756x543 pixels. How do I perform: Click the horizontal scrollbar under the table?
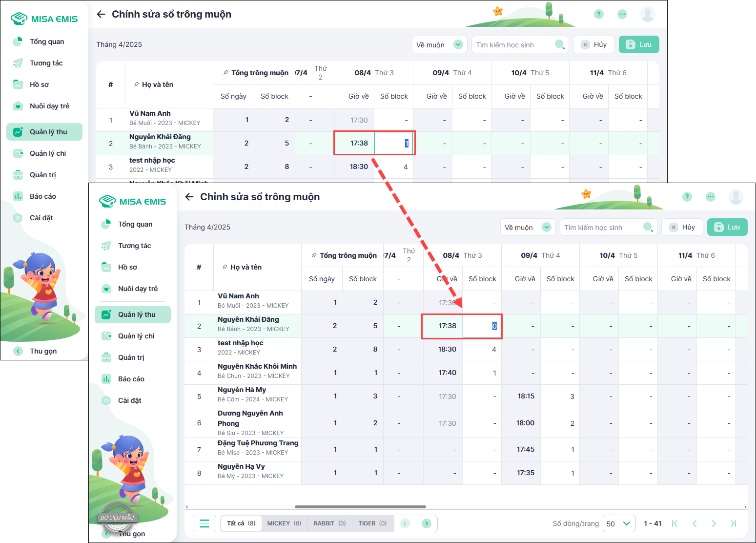click(x=360, y=507)
